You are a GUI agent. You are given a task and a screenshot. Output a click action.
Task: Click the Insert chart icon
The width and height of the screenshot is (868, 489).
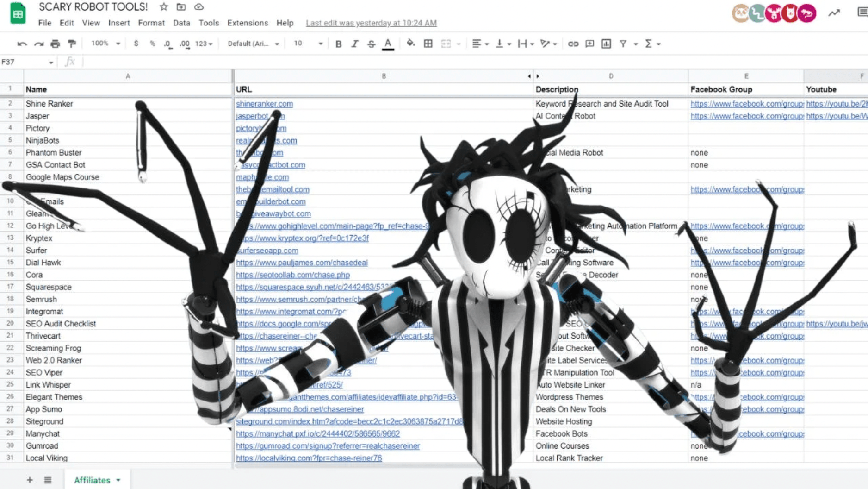pyautogui.click(x=606, y=44)
